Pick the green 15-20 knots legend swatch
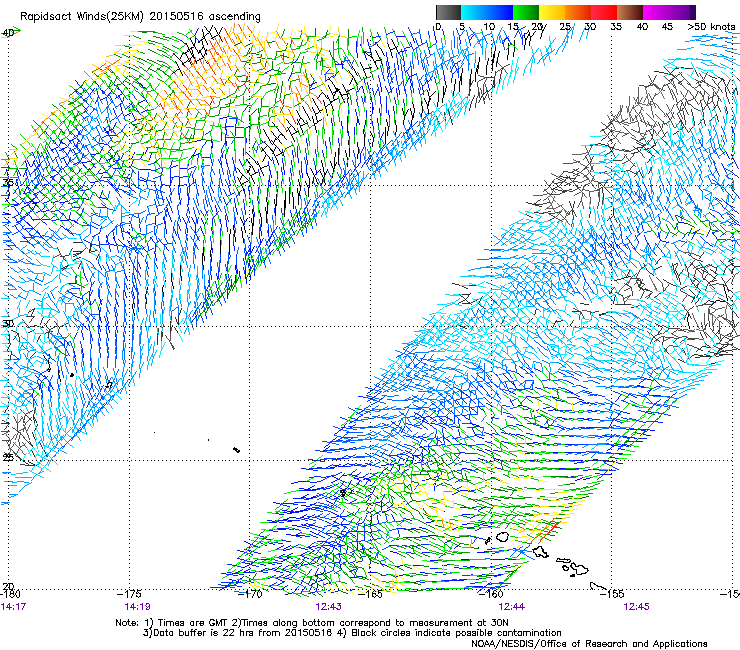Image resolution: width=740 pixels, height=650 pixels. [x=526, y=12]
